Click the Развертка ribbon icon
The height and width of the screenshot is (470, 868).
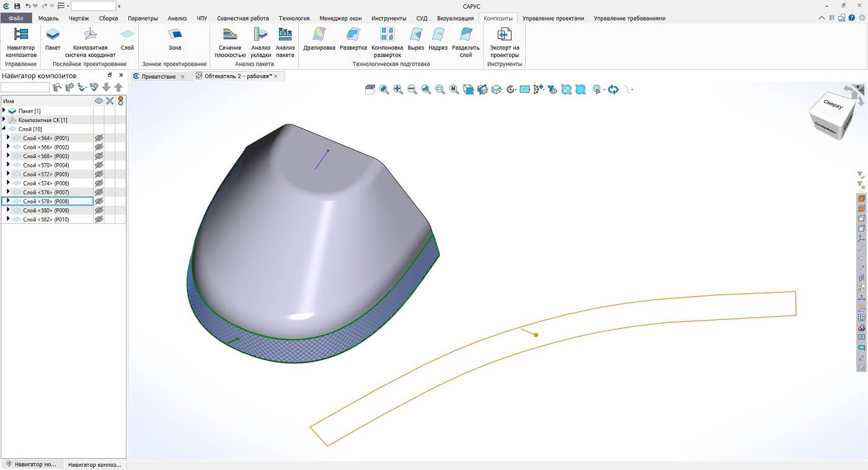[x=353, y=39]
